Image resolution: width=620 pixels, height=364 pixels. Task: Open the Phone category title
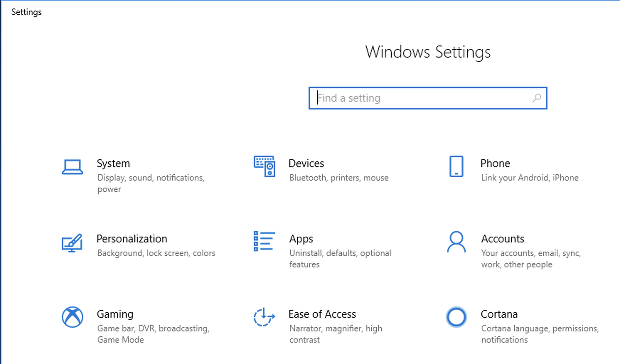coord(495,164)
